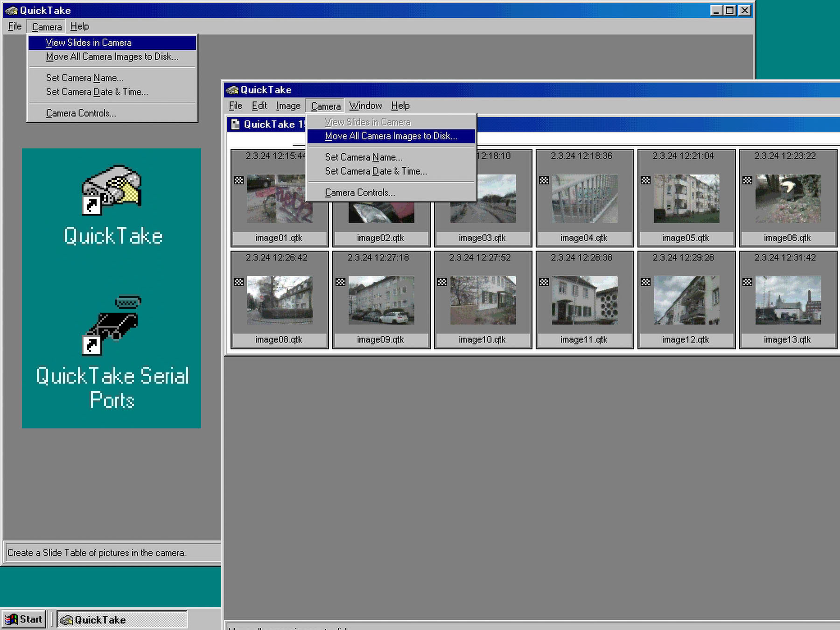This screenshot has width=840, height=630.
Task: Open the Help menu in the back QuickTake window
Action: [79, 27]
